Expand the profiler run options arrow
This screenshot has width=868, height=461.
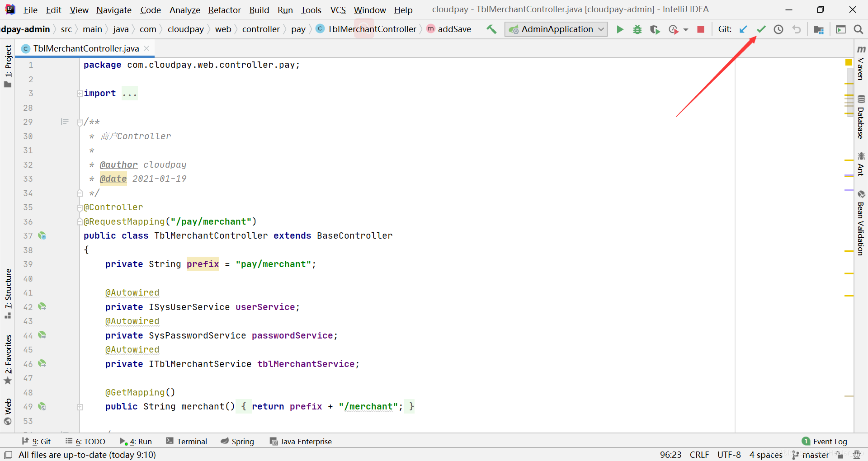pos(686,30)
